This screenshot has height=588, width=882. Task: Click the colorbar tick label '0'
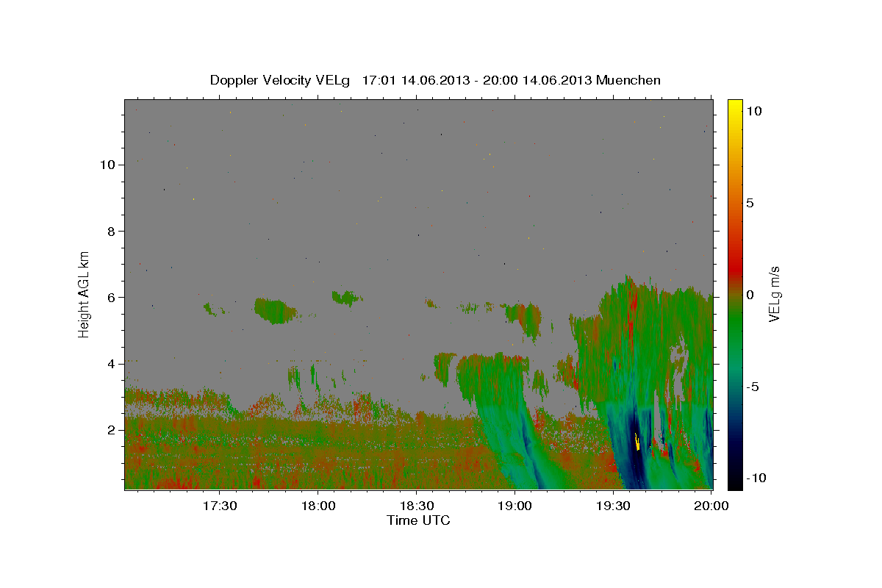(750, 295)
